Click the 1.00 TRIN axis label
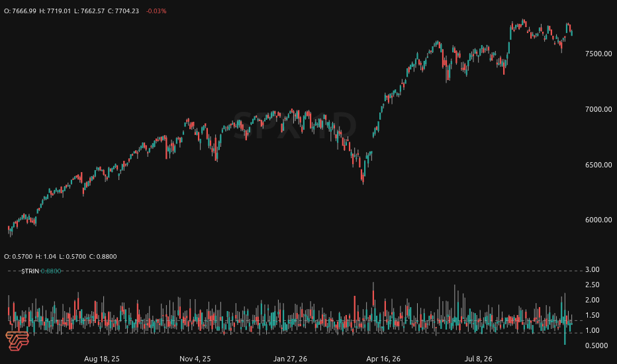 [593, 330]
